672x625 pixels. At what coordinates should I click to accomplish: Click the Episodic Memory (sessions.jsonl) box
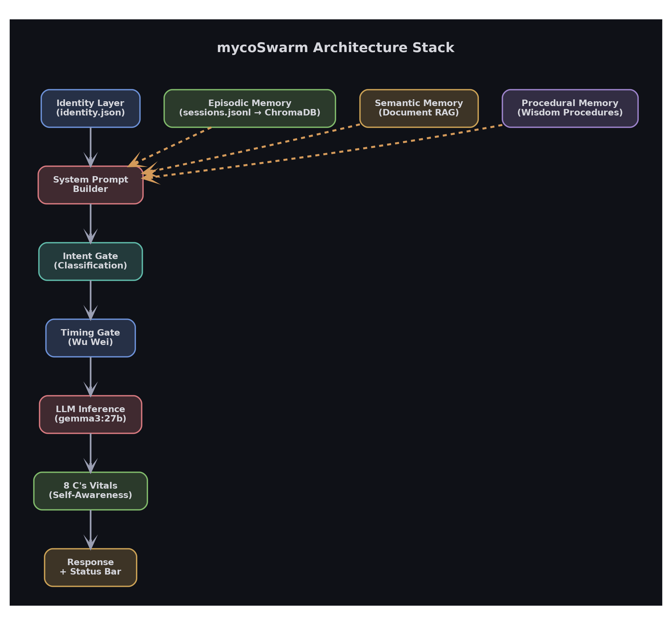click(249, 108)
